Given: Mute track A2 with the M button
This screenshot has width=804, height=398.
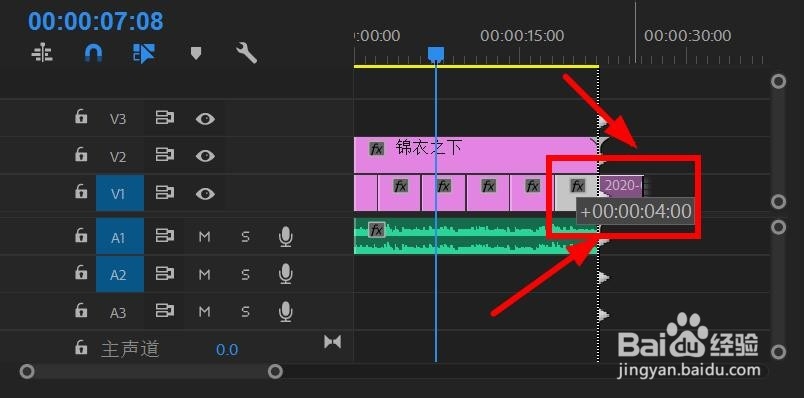Looking at the screenshot, I should click(205, 274).
